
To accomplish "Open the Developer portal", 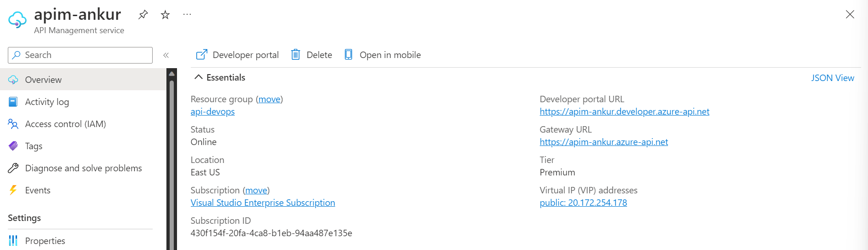I will click(x=237, y=55).
